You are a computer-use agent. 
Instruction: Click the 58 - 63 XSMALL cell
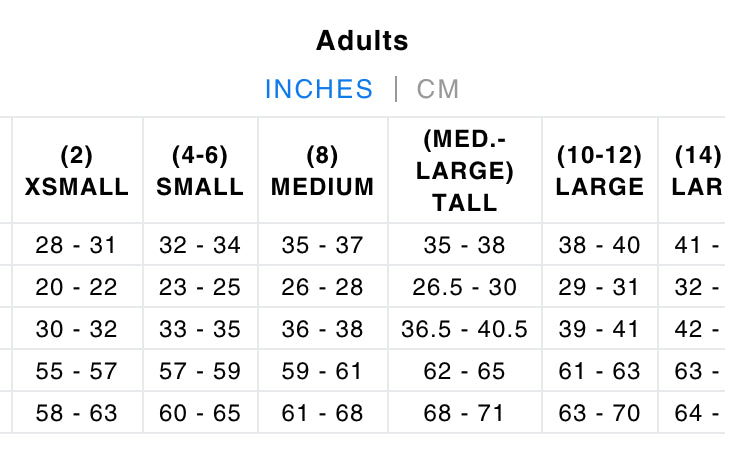(x=77, y=412)
